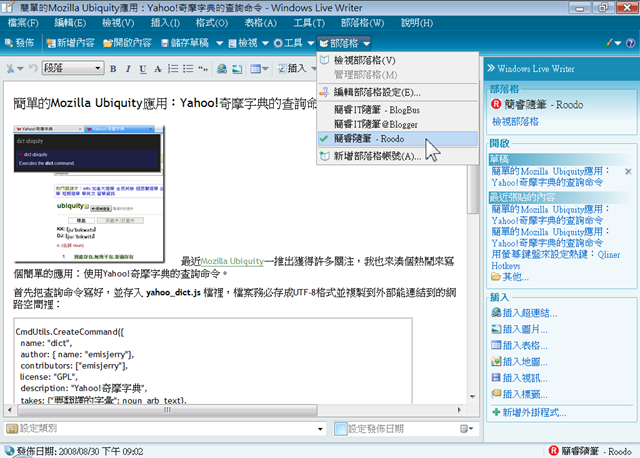The image size is (640, 458).
Task: Open recent post 用螢幕鍵盤來設定熱鍵：Qliner Hotkeys
Action: tap(556, 260)
